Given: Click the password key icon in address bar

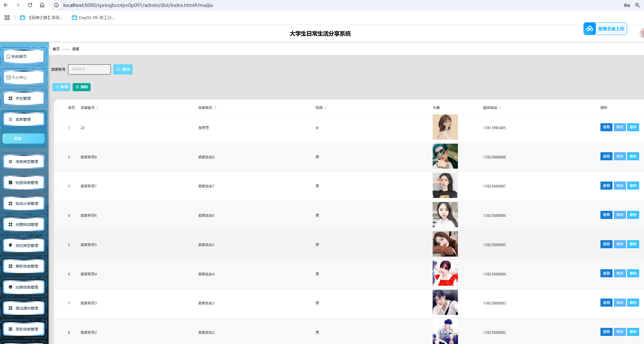Looking at the screenshot, I should (x=627, y=5).
